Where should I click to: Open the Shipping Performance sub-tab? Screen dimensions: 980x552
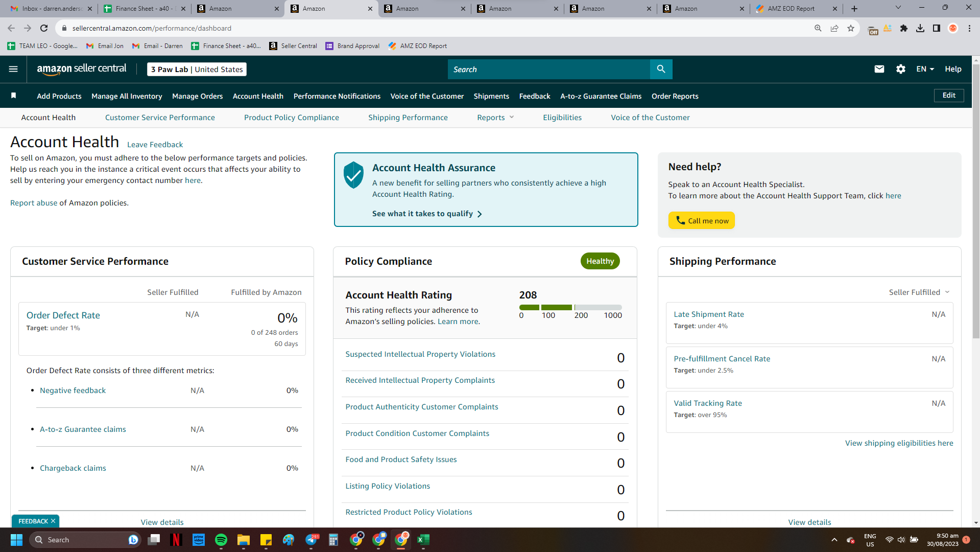408,118
